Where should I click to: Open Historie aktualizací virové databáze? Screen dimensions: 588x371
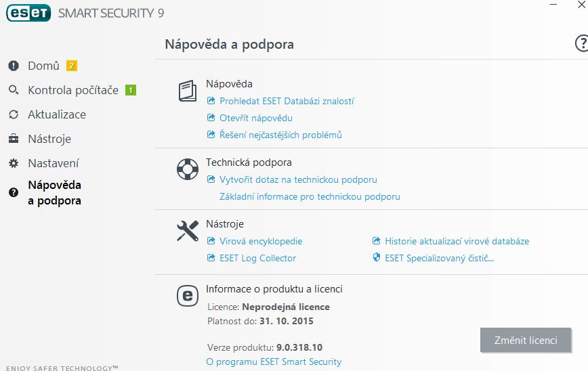pyautogui.click(x=457, y=241)
